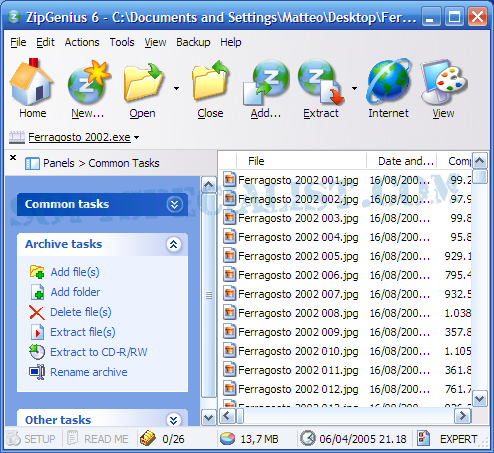Open the Backup menu

(x=193, y=42)
